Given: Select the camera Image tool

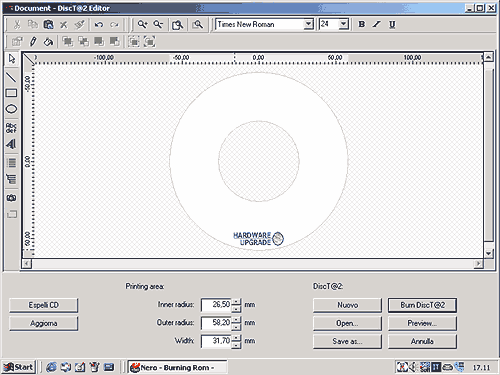Looking at the screenshot, I should tap(12, 198).
